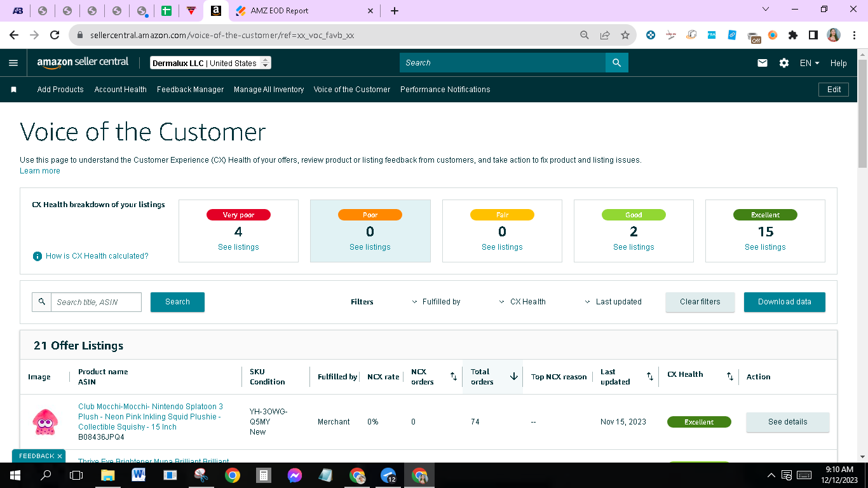Viewport: 868px width, 488px height.
Task: Open Task View on the taskbar
Action: tap(76, 475)
